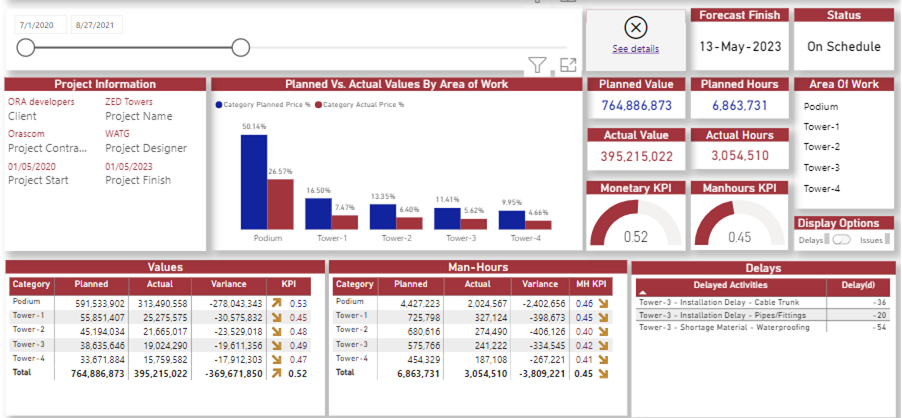This screenshot has width=902, height=418.
Task: Sort Values table by Variance column header
Action: pos(228,284)
